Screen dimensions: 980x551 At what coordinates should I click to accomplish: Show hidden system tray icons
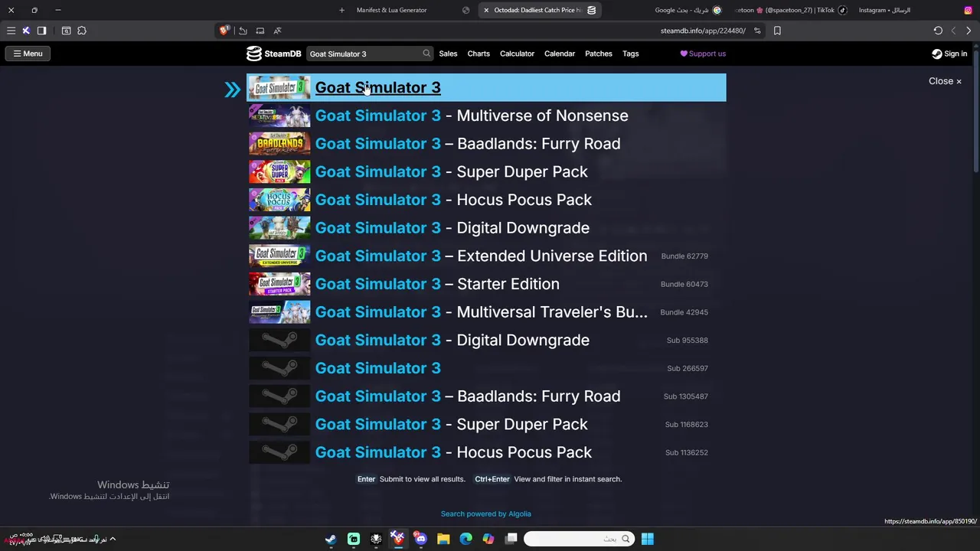click(113, 539)
